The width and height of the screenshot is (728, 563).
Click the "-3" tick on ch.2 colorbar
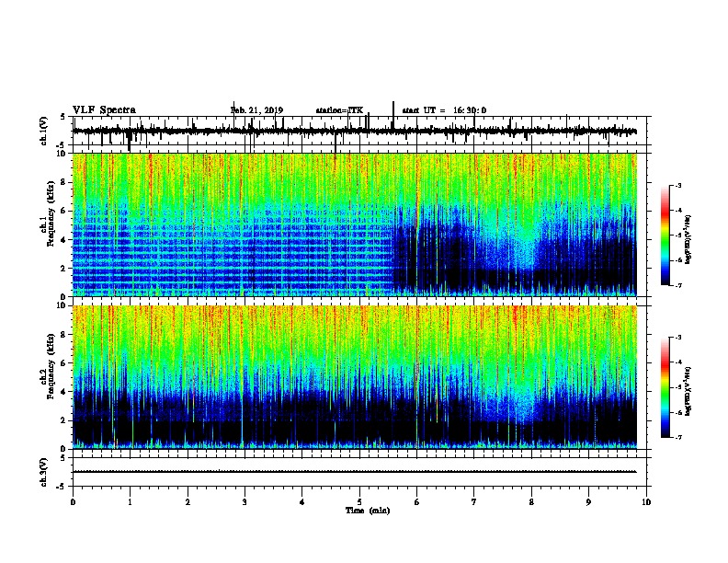pos(677,338)
